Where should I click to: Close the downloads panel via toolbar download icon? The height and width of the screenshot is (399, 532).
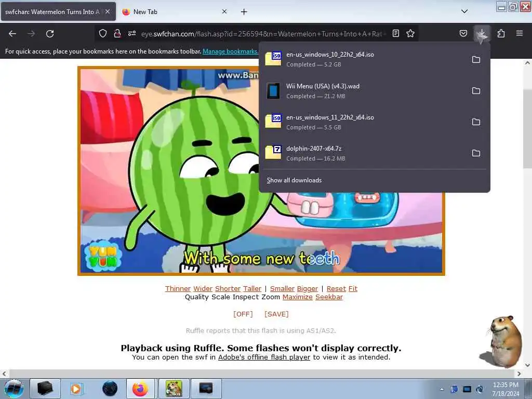(482, 33)
